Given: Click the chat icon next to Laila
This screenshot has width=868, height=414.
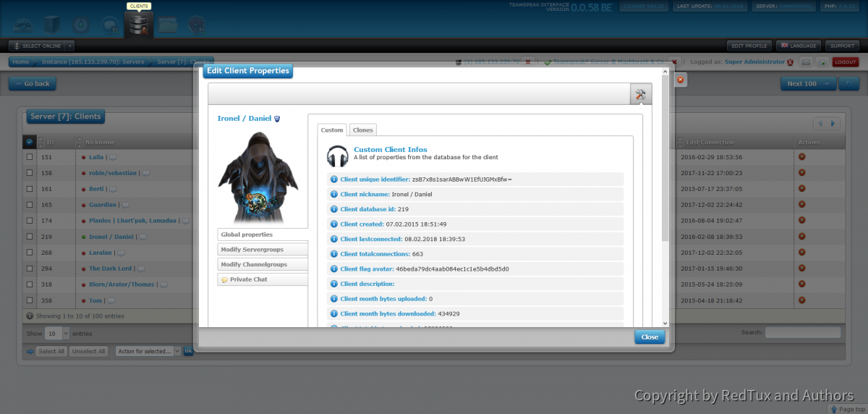Looking at the screenshot, I should click(113, 157).
